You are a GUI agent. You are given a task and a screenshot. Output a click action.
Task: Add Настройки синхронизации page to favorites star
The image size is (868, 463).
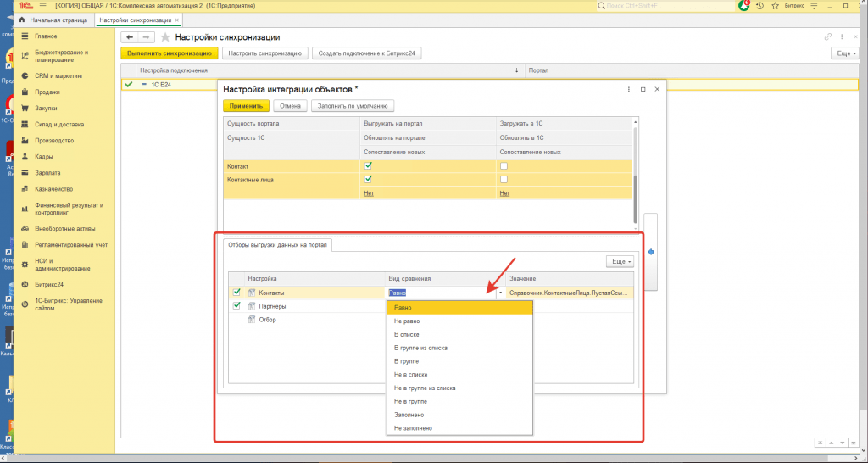tap(165, 37)
